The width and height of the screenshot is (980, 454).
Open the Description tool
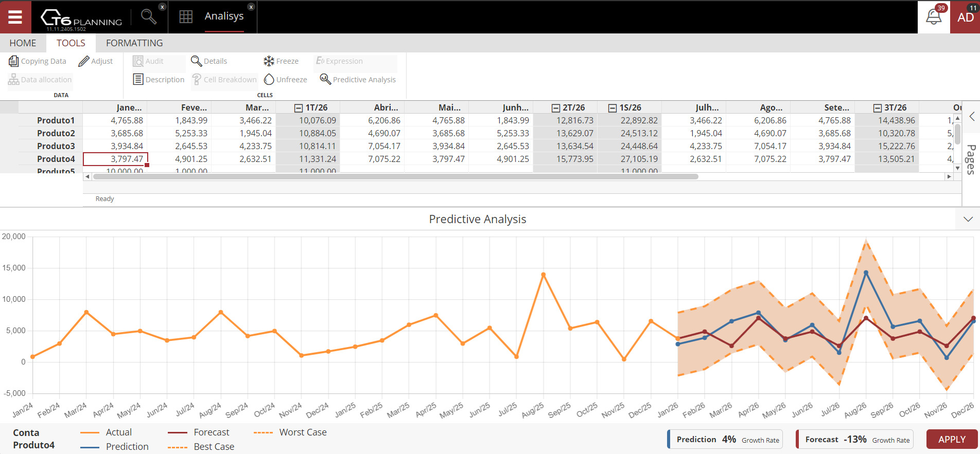(159, 80)
